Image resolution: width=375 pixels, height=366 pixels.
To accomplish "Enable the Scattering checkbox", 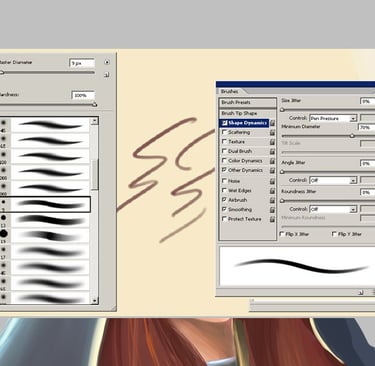I will coord(224,132).
